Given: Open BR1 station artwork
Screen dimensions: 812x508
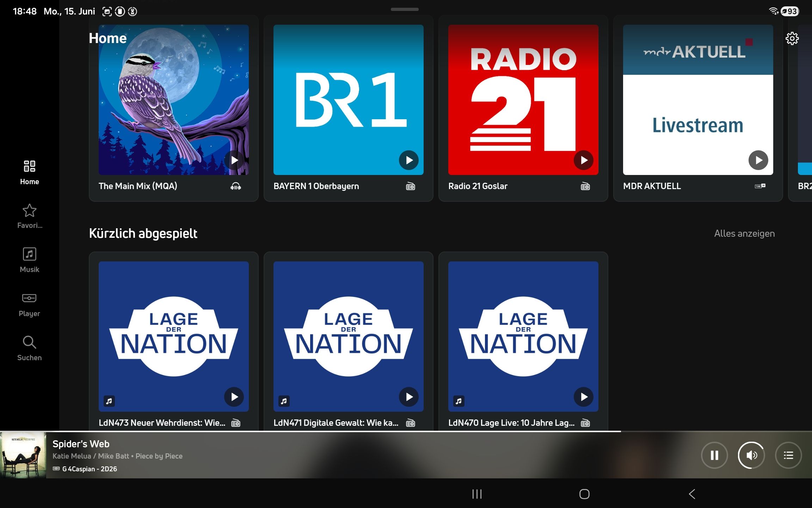Looking at the screenshot, I should (349, 100).
